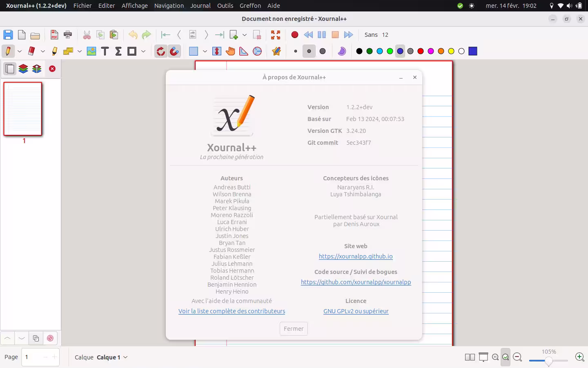This screenshot has height=368, width=588.
Task: Start audio recording with the red button
Action: [x=295, y=35]
